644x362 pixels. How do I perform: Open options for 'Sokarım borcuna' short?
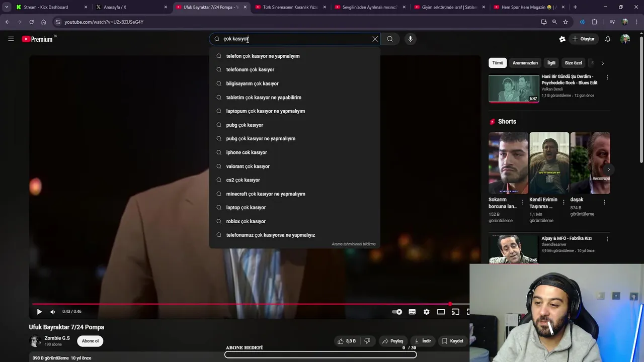click(x=523, y=202)
